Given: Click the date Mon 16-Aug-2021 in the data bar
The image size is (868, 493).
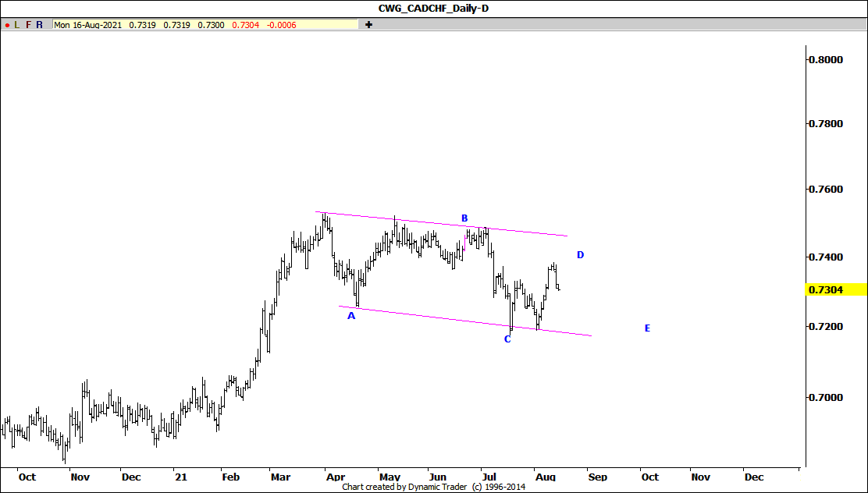Looking at the screenshot, I should [x=87, y=25].
